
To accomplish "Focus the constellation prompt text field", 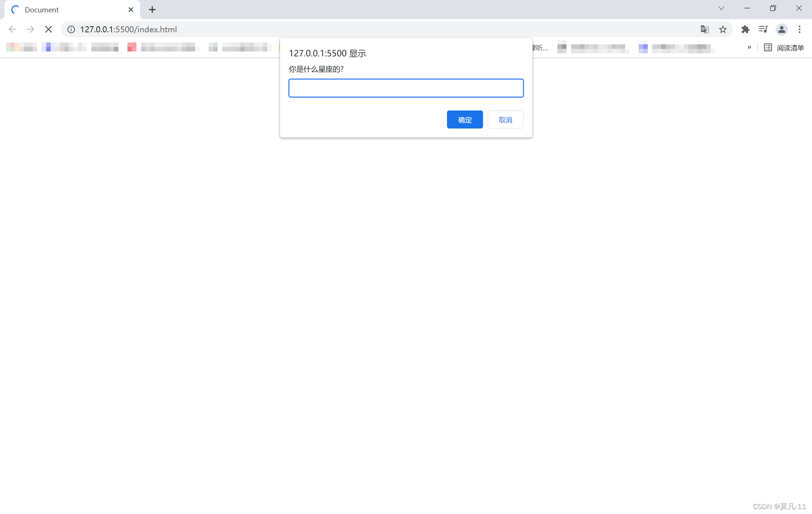I will click(406, 88).
